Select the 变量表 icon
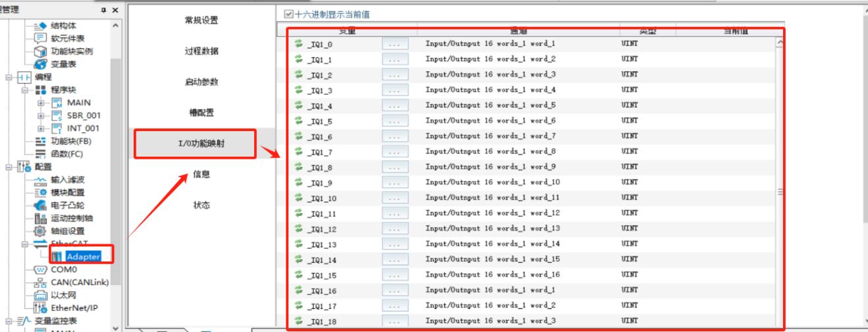 [40, 64]
